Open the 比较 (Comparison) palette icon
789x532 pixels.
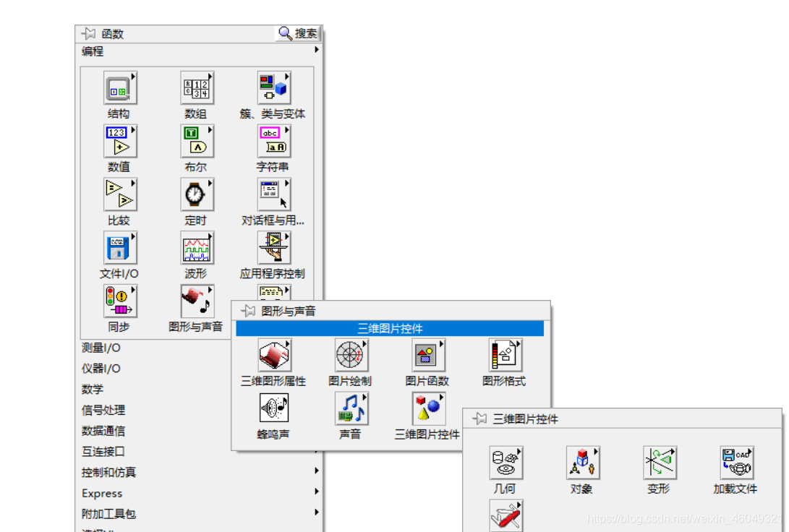tap(120, 194)
